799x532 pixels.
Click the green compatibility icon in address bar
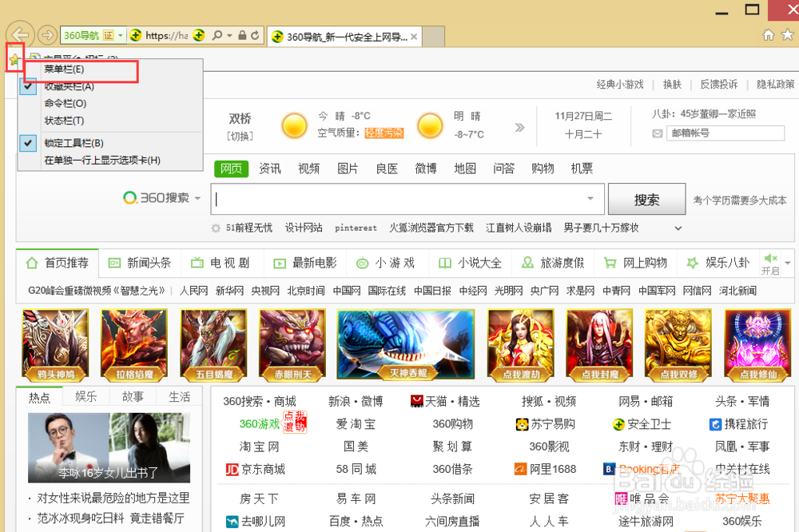tap(199, 35)
